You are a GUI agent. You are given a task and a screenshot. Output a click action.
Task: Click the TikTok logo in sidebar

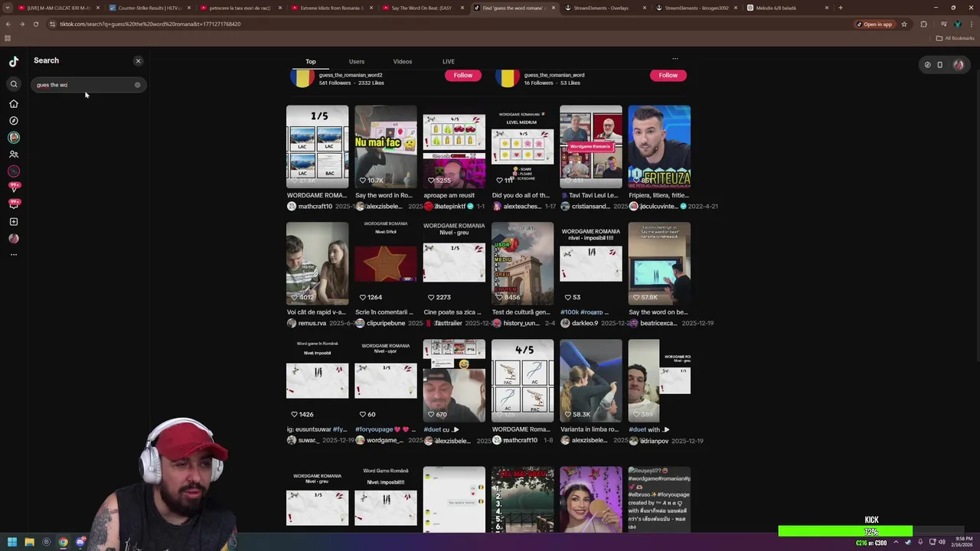(14, 61)
